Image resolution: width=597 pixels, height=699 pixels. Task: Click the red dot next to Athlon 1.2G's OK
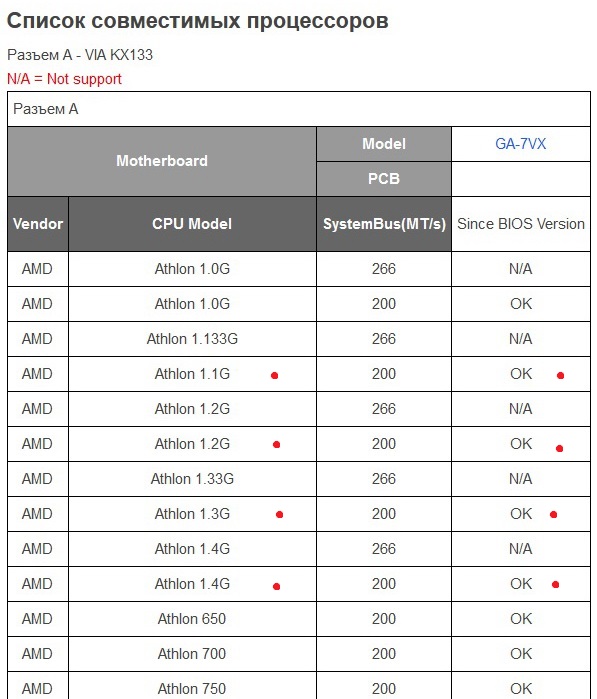point(560,448)
